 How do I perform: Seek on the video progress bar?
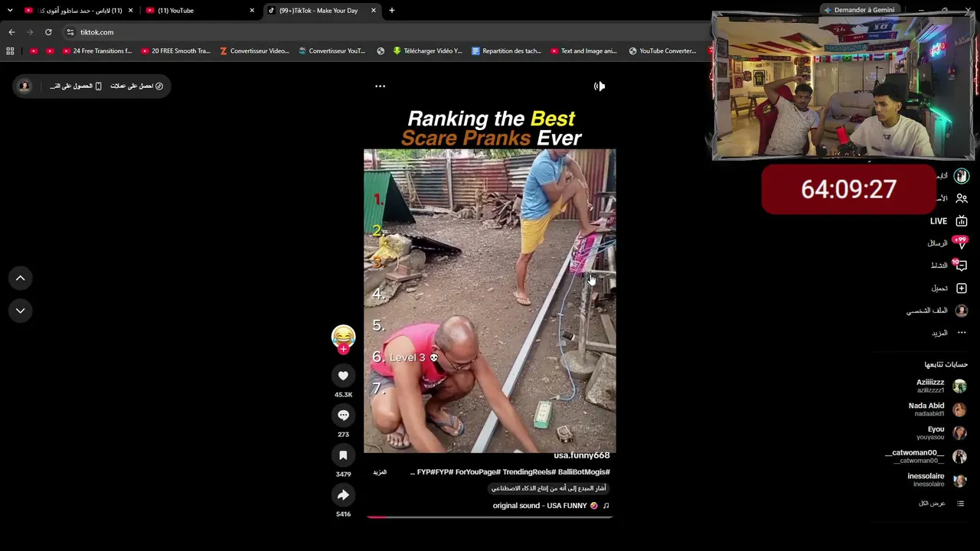click(x=490, y=517)
